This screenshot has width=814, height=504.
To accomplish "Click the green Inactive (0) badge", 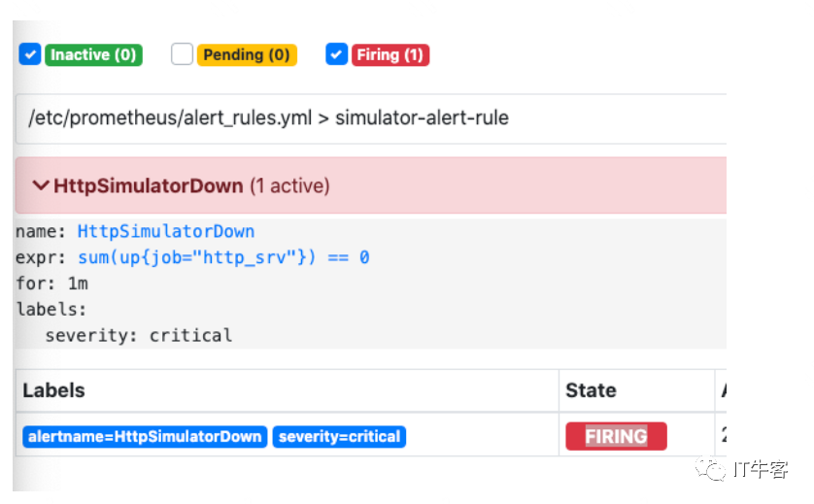I will tap(93, 55).
